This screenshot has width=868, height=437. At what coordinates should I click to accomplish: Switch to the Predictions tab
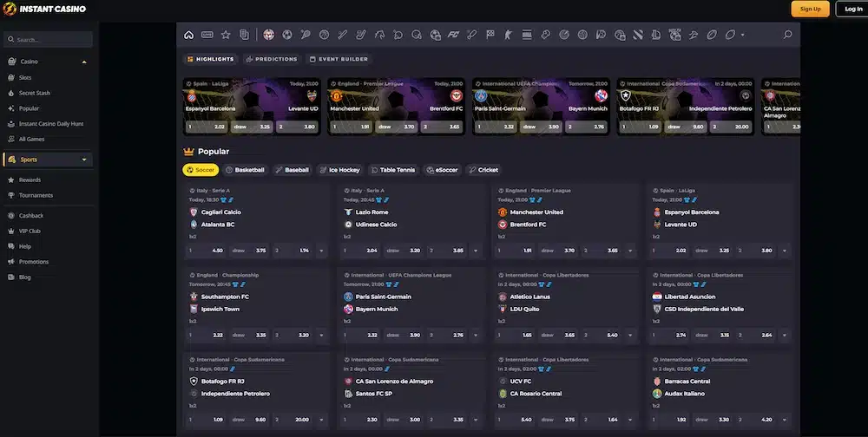coord(271,59)
